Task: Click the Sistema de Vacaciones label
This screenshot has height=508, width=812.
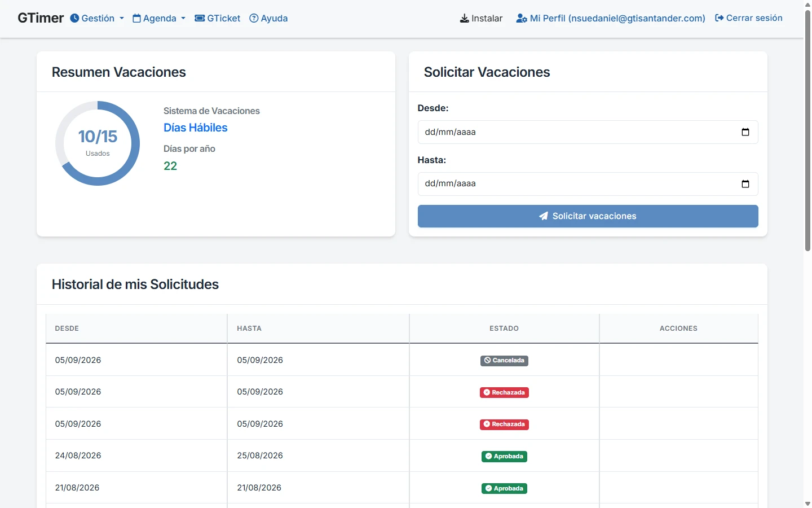Action: click(x=211, y=111)
